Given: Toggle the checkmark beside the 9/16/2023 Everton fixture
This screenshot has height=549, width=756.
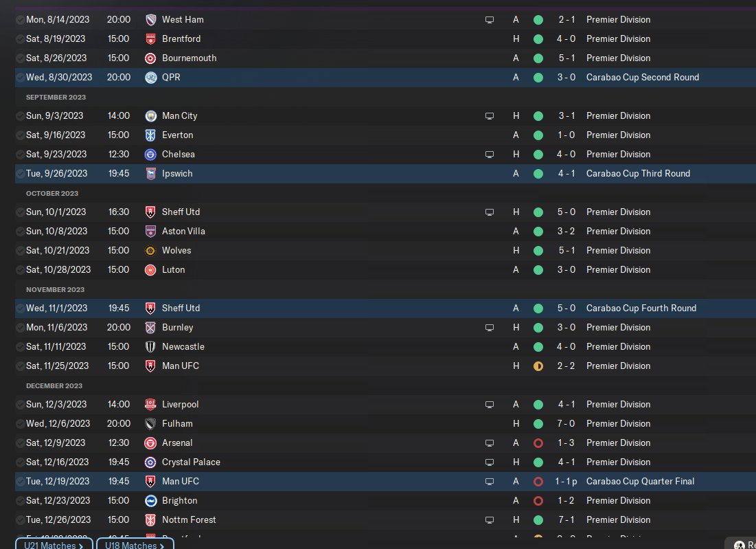Looking at the screenshot, I should coord(20,135).
